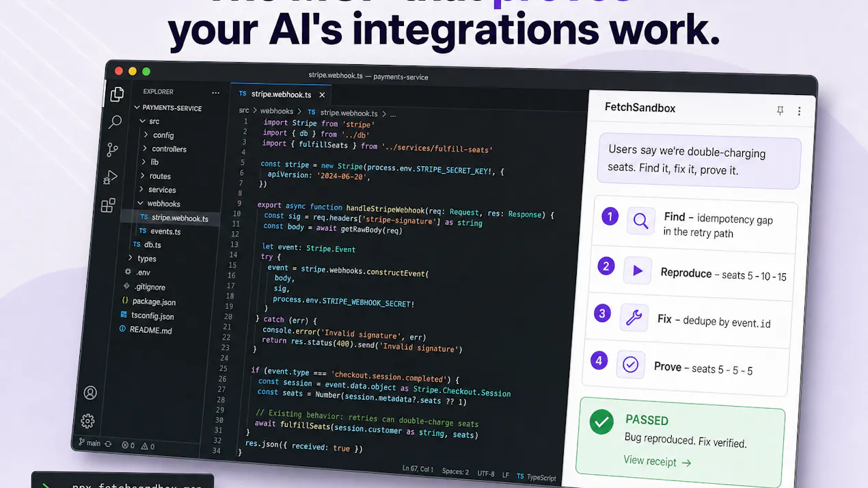Click breadcrumb ellipsis after stripe.webhook.ts
This screenshot has height=488, width=868.
[392, 114]
